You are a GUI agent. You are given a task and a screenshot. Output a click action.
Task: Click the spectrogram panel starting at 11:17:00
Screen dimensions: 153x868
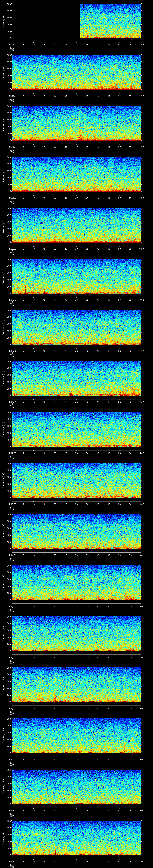(77, 685)
